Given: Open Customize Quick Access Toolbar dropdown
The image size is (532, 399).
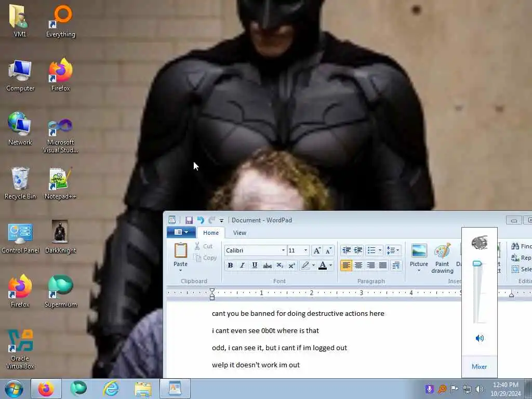Looking at the screenshot, I should click(221, 220).
